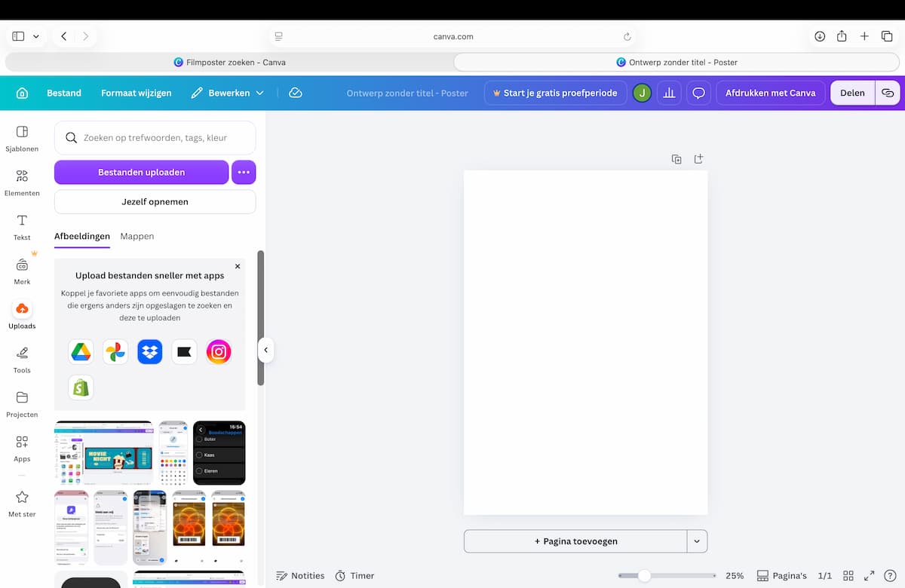Open a new Safari tab with the plus icon
The height and width of the screenshot is (588, 905).
[x=864, y=36]
